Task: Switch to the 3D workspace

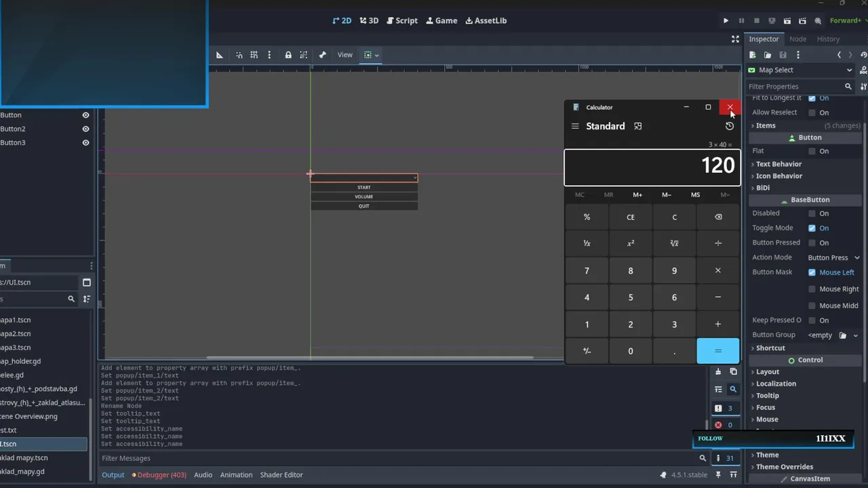Action: pyautogui.click(x=369, y=21)
